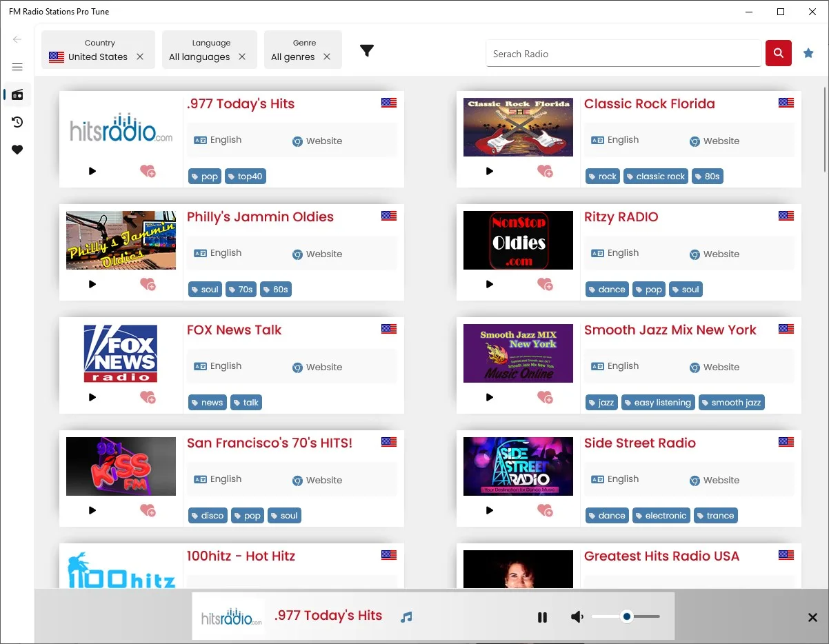Open the hamburger menu in sidebar
This screenshot has height=644, width=829.
pos(17,67)
